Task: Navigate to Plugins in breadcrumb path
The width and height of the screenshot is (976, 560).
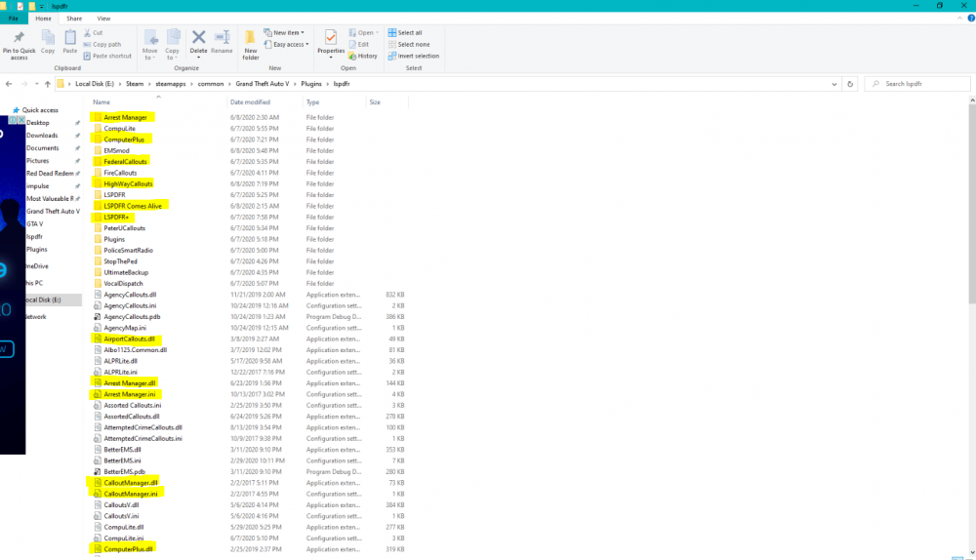Action: [311, 83]
